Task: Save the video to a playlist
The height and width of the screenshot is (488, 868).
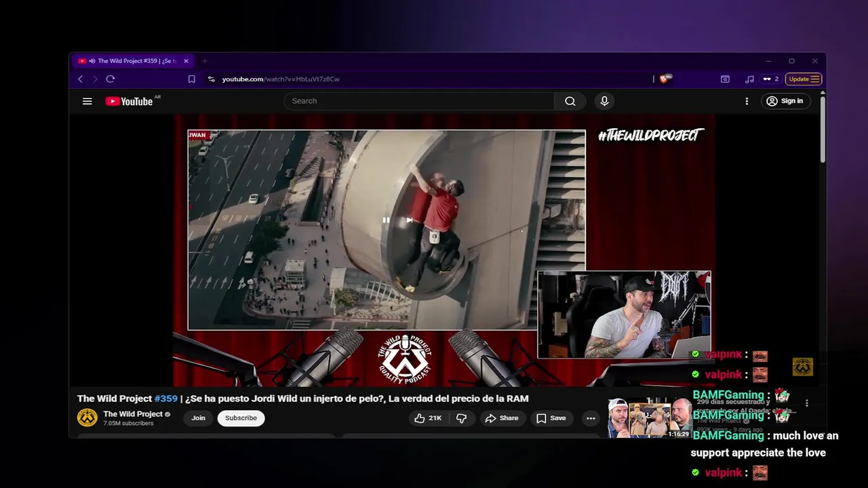Action: [551, 418]
